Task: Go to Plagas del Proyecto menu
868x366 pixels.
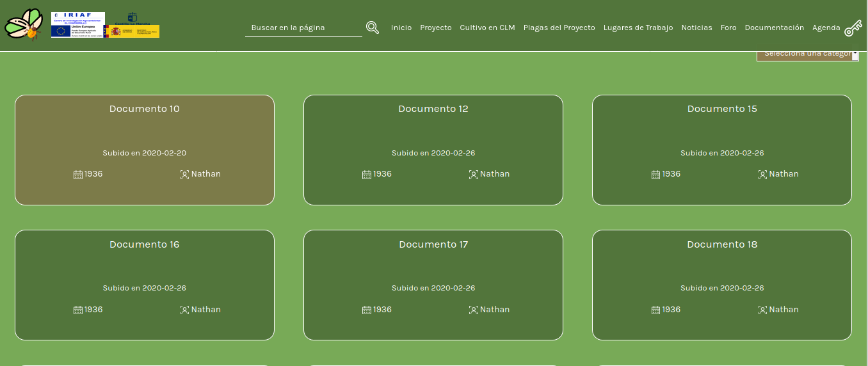Action: coord(559,28)
